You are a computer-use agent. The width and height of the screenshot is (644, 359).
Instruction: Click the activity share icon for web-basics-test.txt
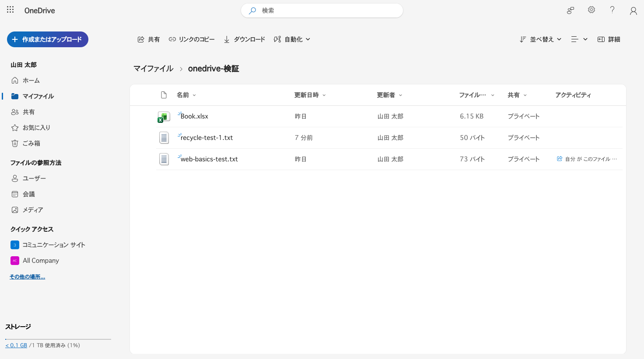pyautogui.click(x=560, y=159)
